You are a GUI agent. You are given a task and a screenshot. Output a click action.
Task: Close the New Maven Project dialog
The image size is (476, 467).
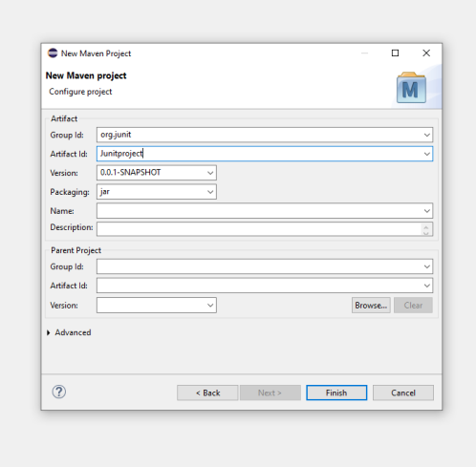[426, 53]
